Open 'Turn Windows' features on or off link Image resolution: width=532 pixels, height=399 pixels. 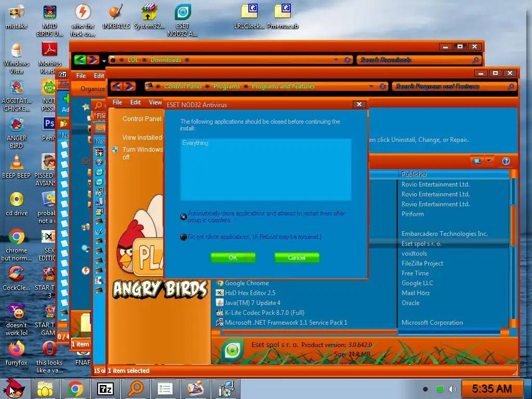(142, 153)
